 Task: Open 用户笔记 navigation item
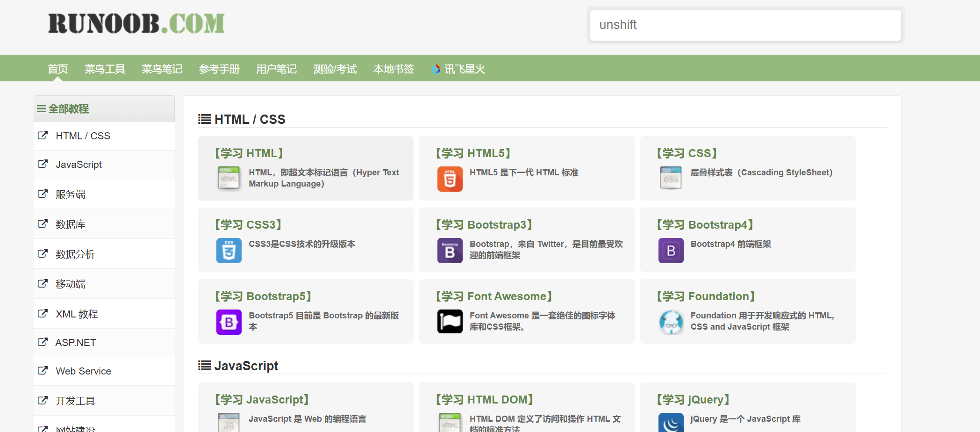tap(276, 69)
